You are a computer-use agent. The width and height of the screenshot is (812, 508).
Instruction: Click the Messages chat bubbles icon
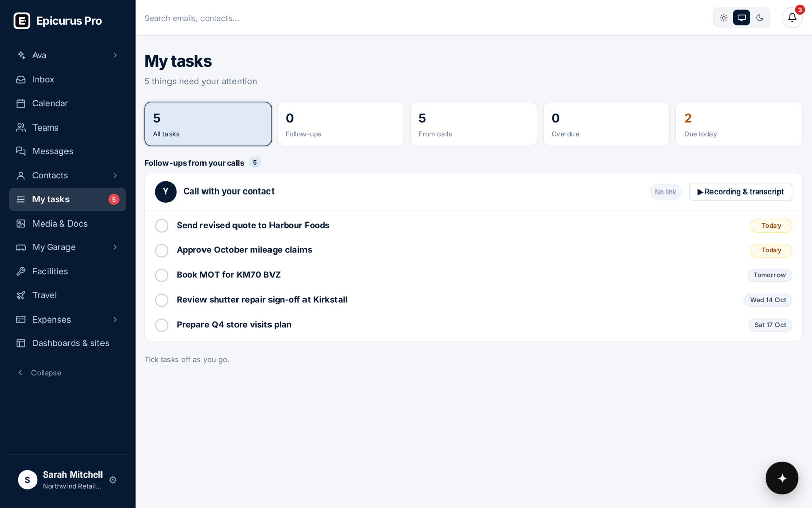coord(21,151)
